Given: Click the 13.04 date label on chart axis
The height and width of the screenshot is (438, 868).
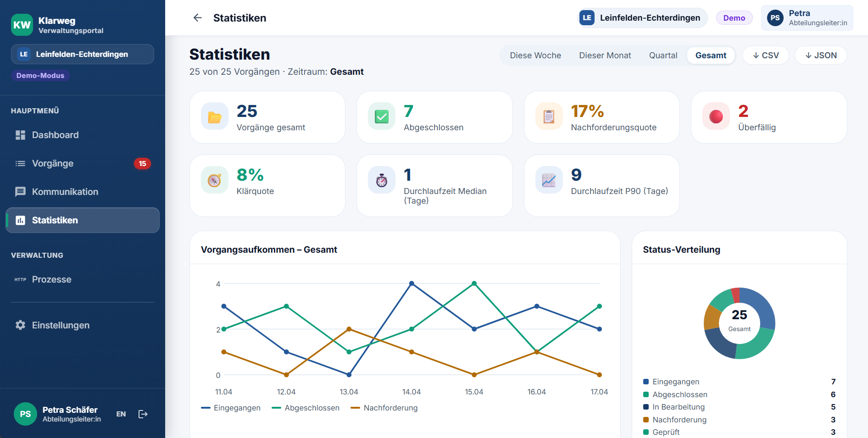Looking at the screenshot, I should [349, 392].
